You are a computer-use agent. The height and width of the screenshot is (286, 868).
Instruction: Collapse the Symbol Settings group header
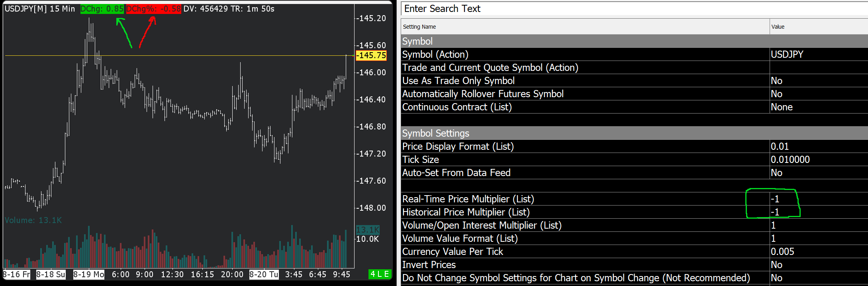tap(436, 133)
